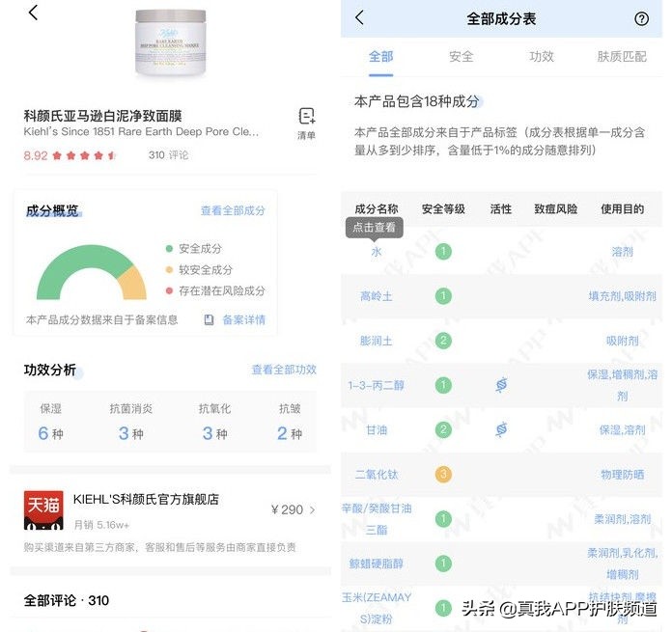The height and width of the screenshot is (632, 672).
Task: Open ingredient 高岭土
Action: [377, 296]
